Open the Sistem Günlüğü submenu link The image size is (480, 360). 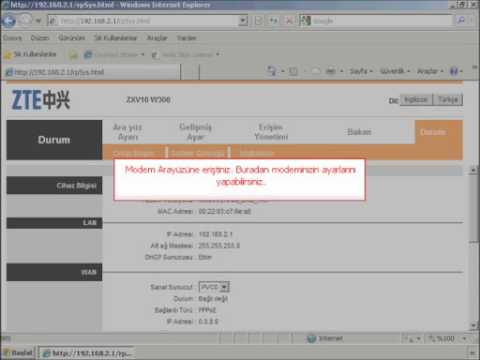[198, 153]
